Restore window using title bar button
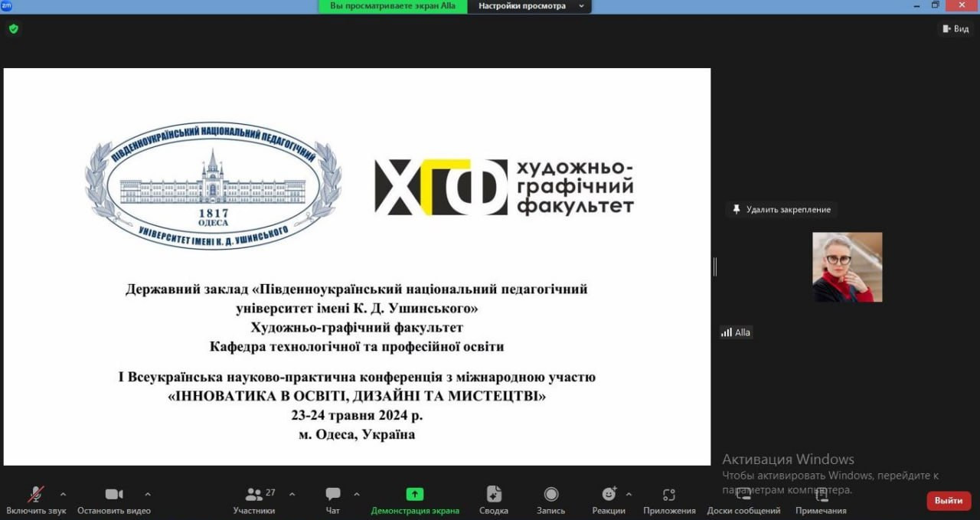Viewport: 980px width, 520px height. 936,5
